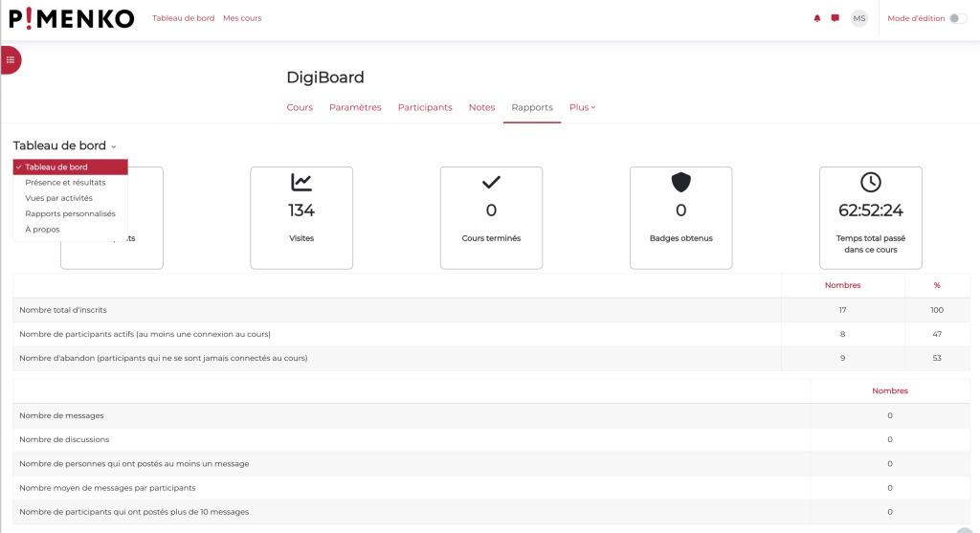
Task: Open the messages chat bubble icon
Action: 835,18
